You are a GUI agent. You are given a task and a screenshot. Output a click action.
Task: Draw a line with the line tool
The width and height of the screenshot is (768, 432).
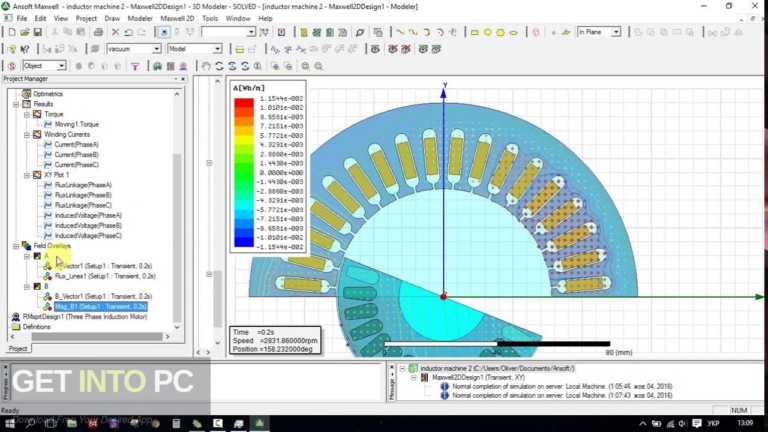[400, 32]
